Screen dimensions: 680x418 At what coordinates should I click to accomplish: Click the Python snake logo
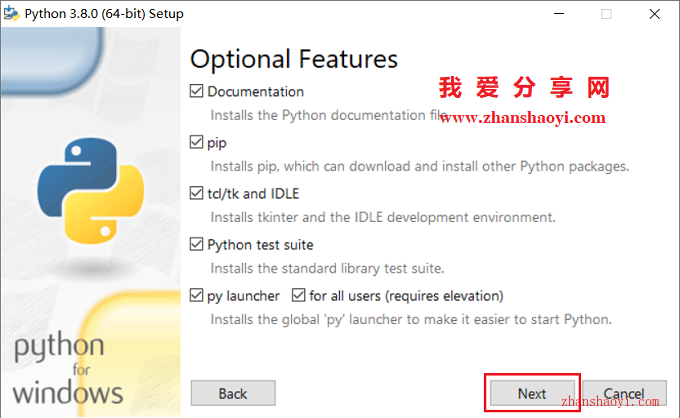(91, 191)
